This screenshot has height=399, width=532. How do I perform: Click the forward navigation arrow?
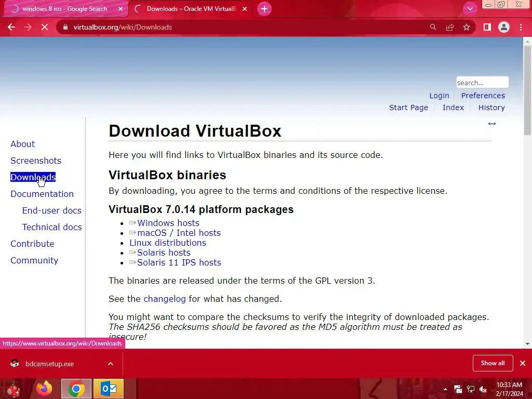(28, 27)
